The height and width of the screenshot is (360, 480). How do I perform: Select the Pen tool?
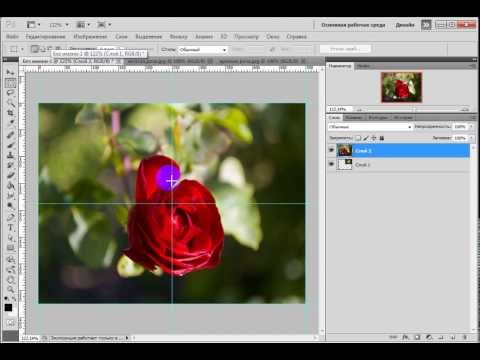[10, 217]
